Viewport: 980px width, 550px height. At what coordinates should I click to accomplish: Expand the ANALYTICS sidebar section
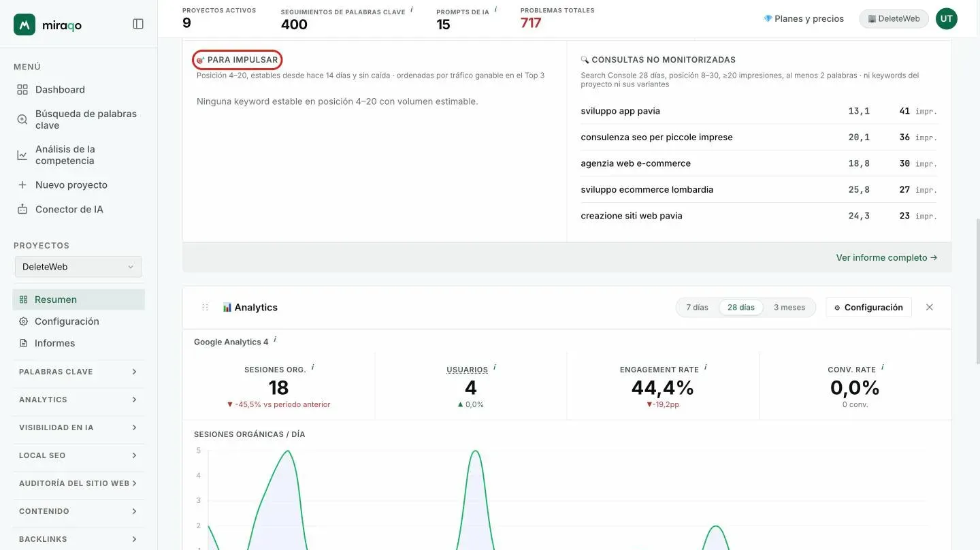tap(78, 400)
